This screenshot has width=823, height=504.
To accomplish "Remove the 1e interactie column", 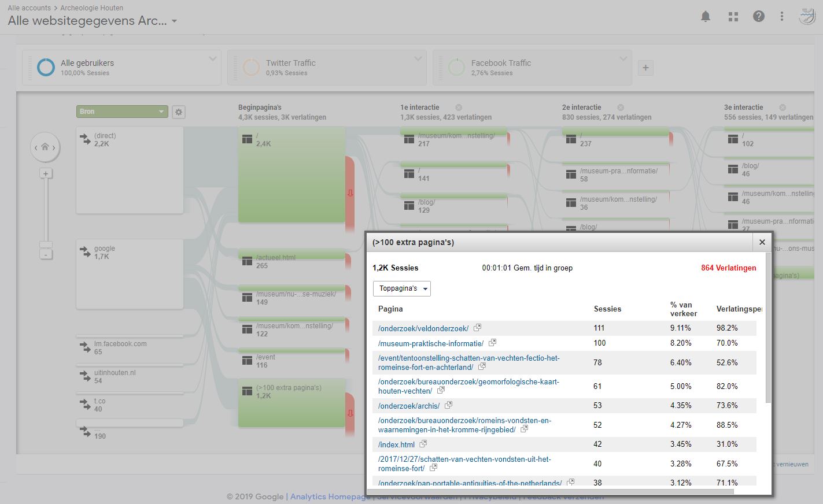I will coord(459,108).
